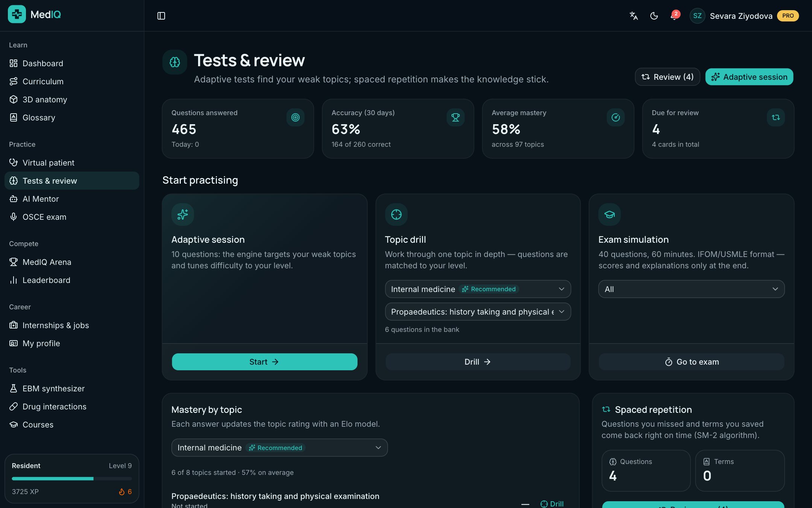Go to Curriculum in sidebar

72,81
